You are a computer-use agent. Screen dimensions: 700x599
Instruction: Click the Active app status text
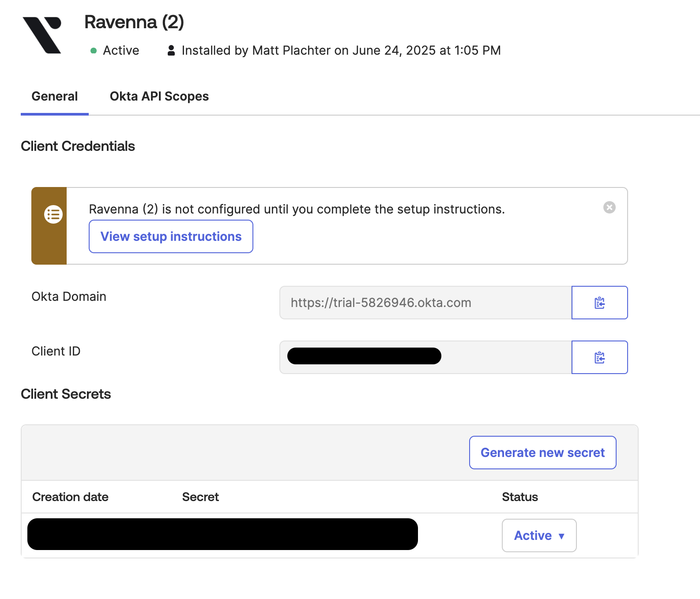[121, 50]
